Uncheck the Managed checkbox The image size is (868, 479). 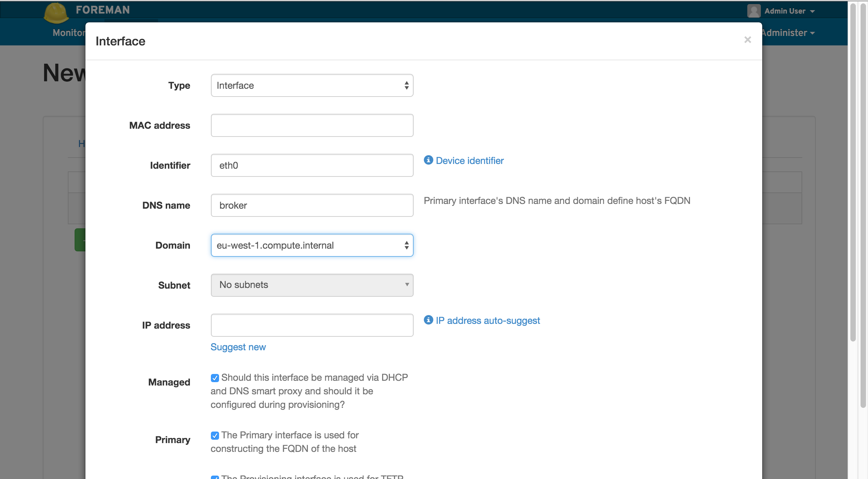coord(215,378)
